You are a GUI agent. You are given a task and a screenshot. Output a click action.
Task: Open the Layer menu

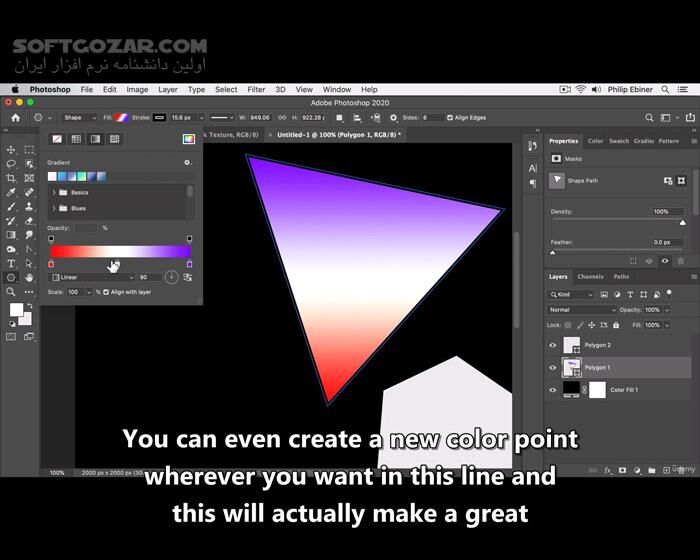click(168, 89)
